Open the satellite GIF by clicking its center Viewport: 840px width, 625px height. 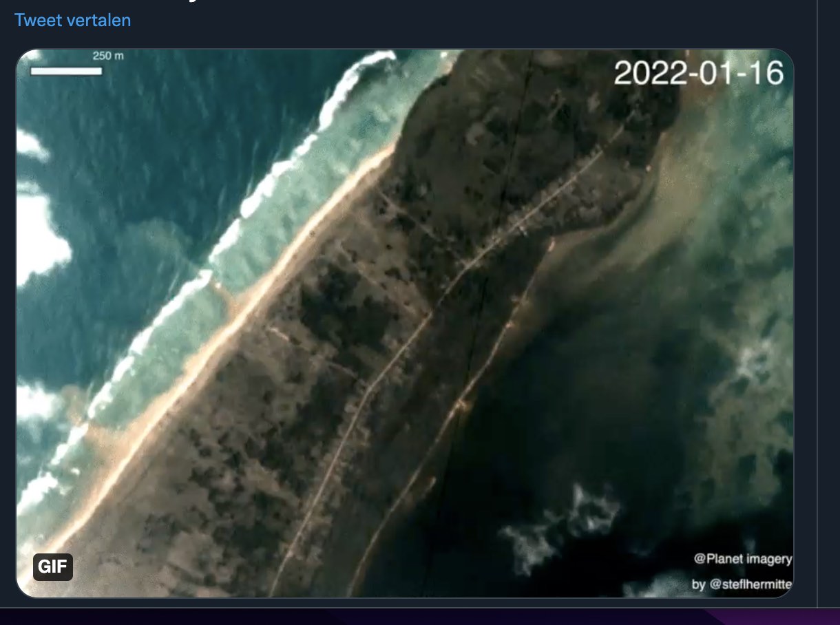(x=405, y=322)
